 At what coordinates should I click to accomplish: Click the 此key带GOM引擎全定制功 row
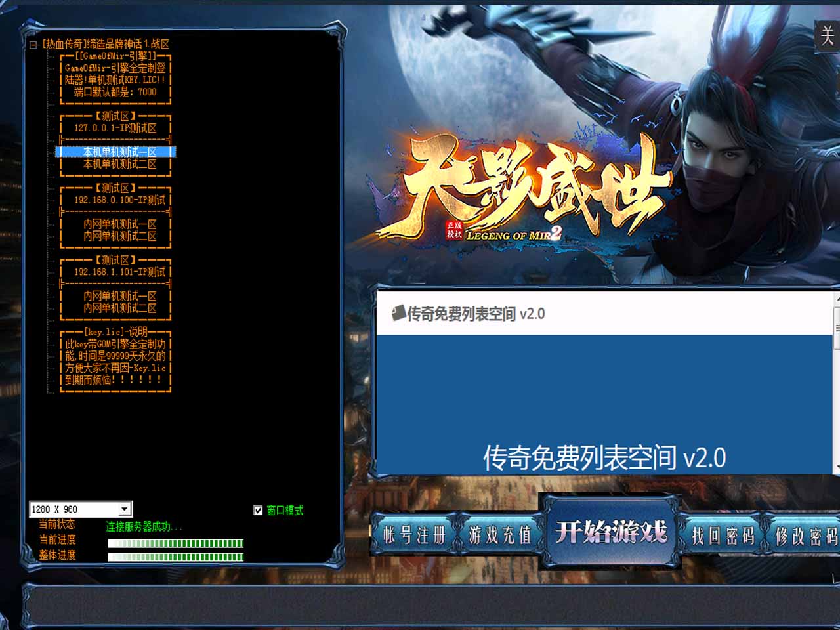(x=115, y=344)
